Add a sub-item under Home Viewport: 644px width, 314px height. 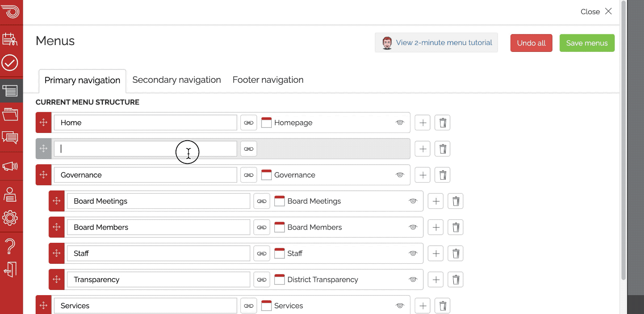tap(422, 123)
